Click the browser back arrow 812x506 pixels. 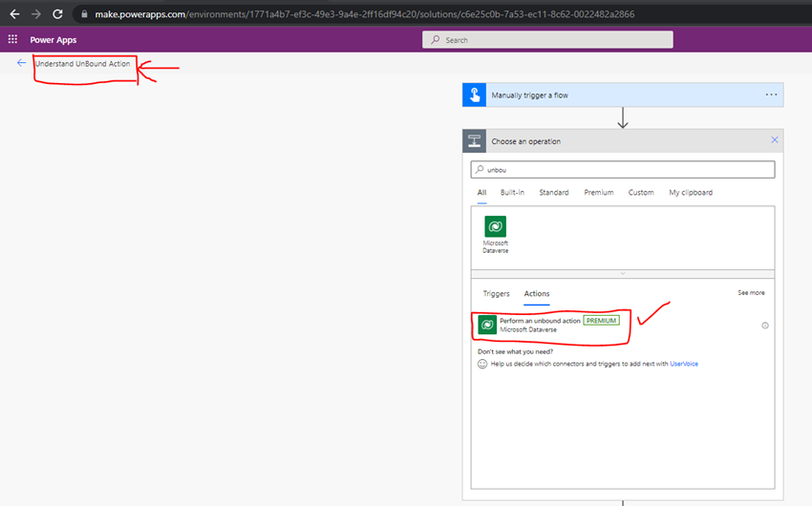point(14,14)
